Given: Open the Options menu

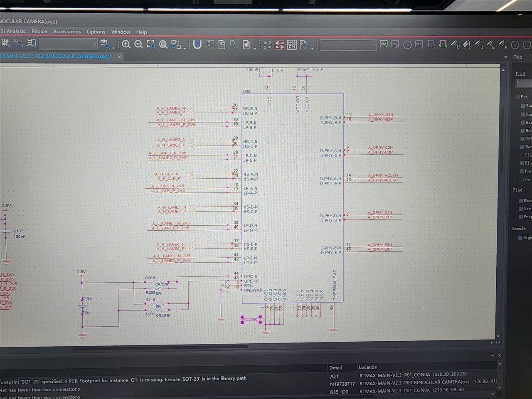Looking at the screenshot, I should (x=96, y=32).
